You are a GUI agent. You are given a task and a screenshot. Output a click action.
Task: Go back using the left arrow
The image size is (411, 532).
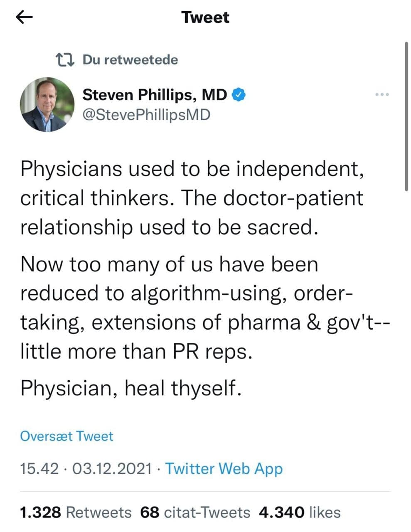[x=25, y=17]
